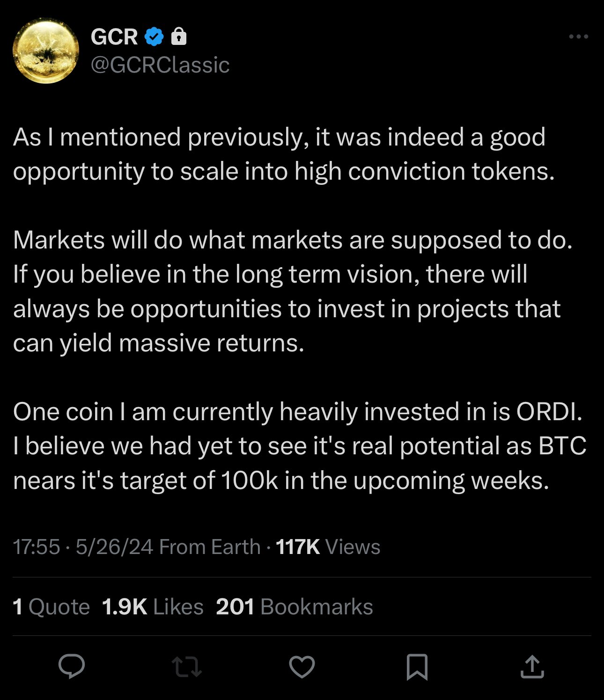Open the share post icon
The width and height of the screenshot is (604, 700).
click(x=532, y=667)
